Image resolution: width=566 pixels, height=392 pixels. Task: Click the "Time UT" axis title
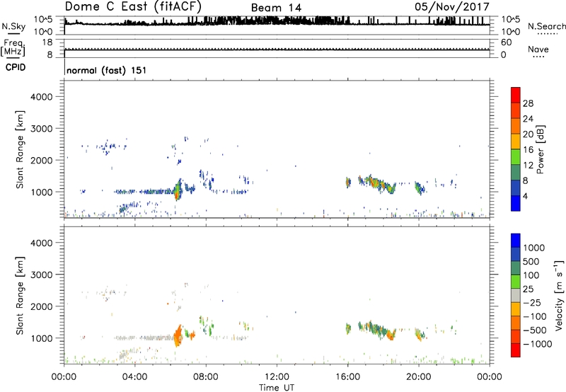click(x=277, y=388)
